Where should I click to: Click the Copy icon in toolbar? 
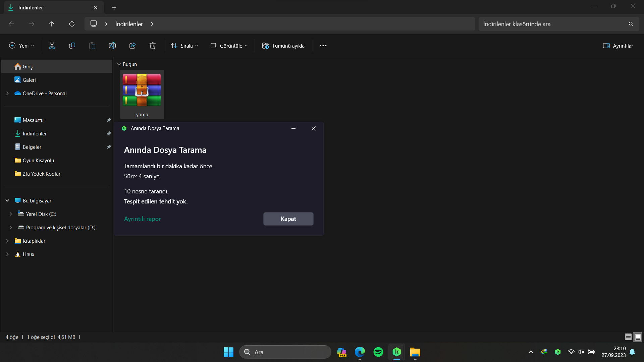72,46
